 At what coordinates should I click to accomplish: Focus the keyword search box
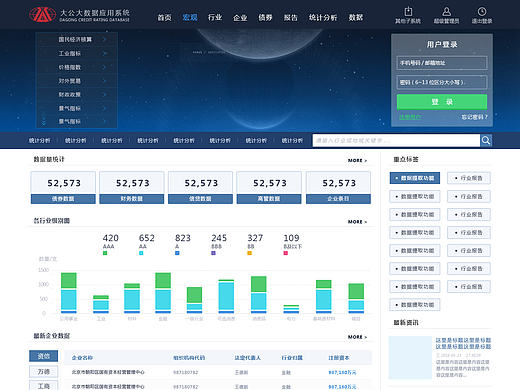point(396,140)
